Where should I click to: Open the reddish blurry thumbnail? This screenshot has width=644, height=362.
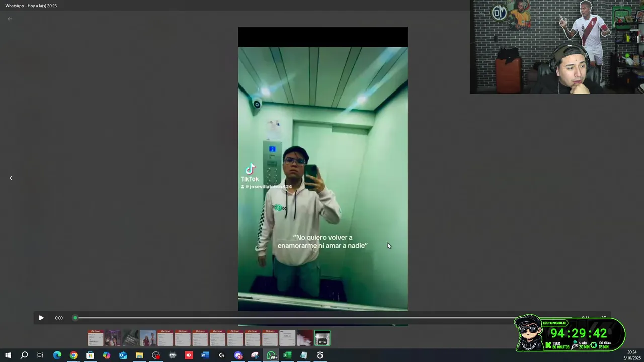pyautogui.click(x=304, y=338)
